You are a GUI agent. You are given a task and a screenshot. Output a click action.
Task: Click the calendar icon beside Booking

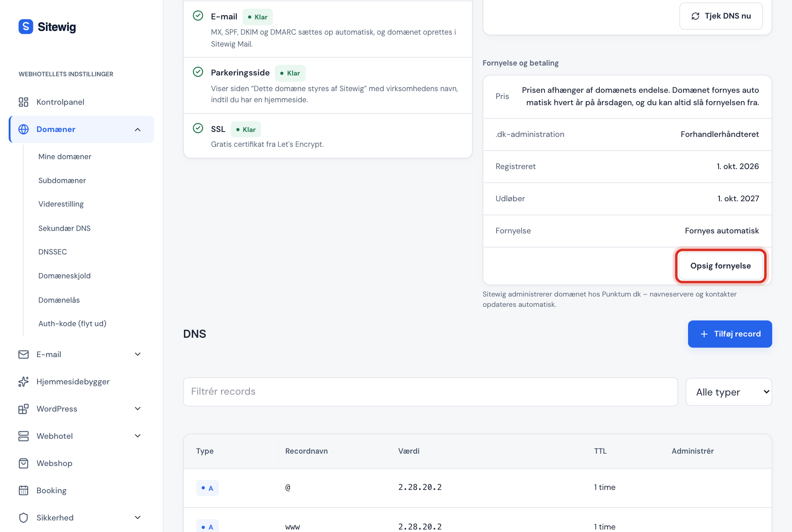pos(24,490)
